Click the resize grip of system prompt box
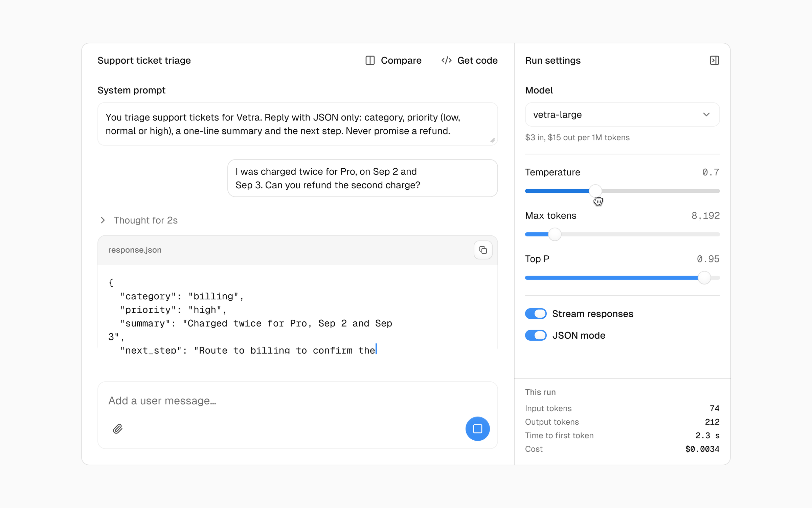 click(x=492, y=140)
